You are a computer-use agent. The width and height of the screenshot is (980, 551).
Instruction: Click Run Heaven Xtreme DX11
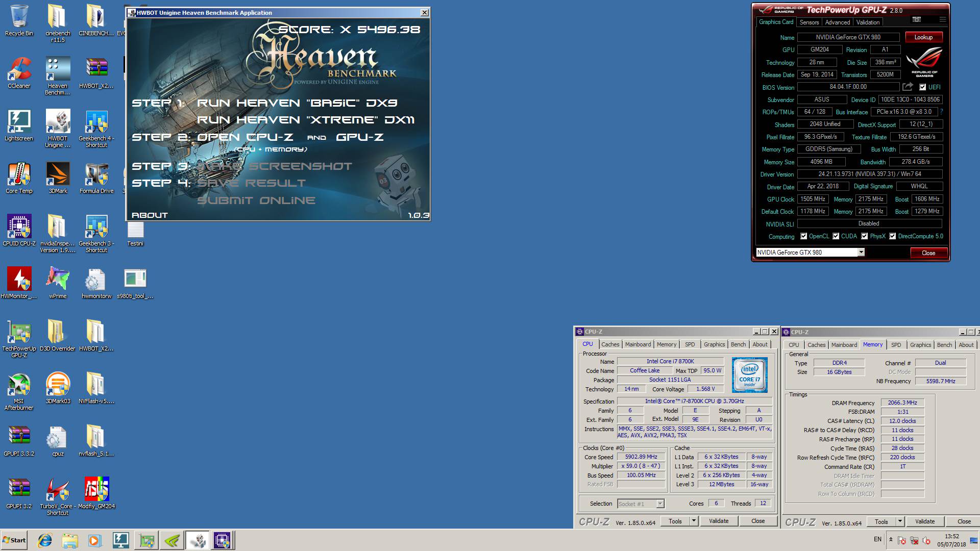click(306, 120)
